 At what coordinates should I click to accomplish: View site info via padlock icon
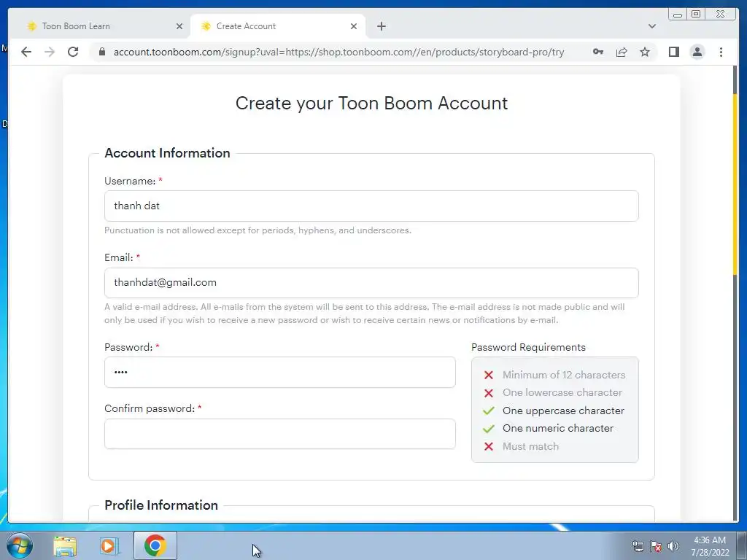pos(101,52)
